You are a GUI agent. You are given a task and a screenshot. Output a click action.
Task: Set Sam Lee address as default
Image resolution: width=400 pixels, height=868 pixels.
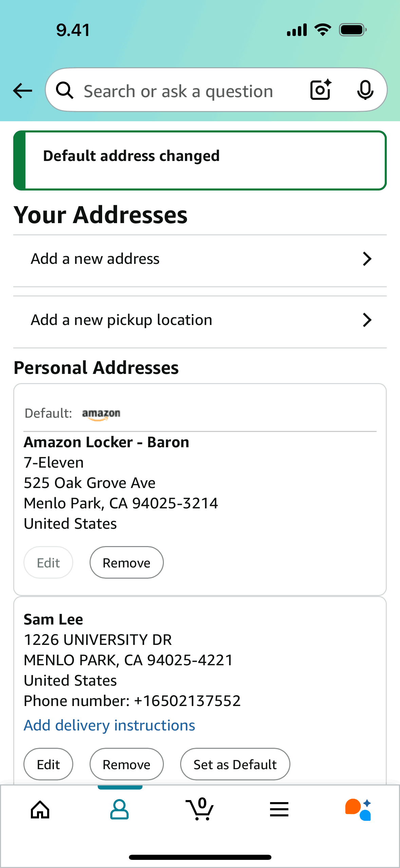[235, 764]
